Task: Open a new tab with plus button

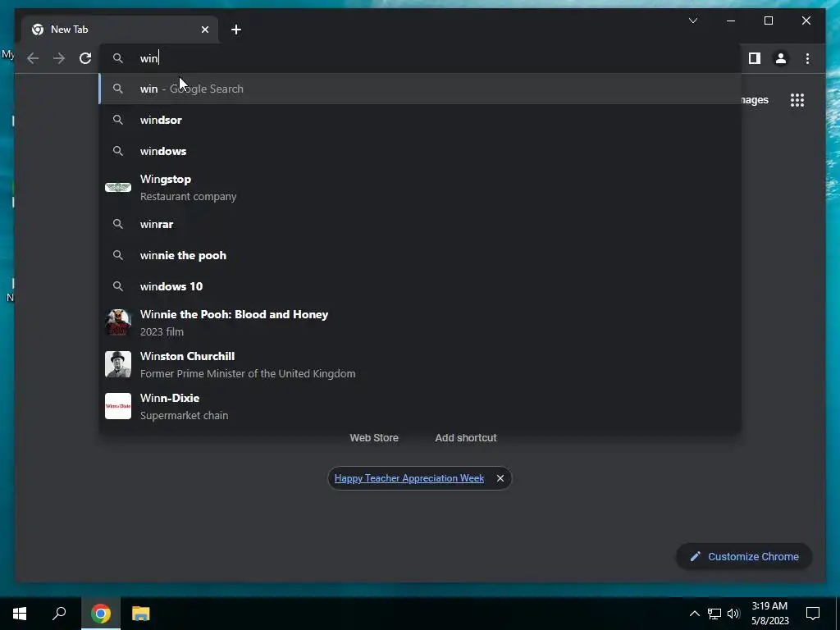Action: click(236, 30)
